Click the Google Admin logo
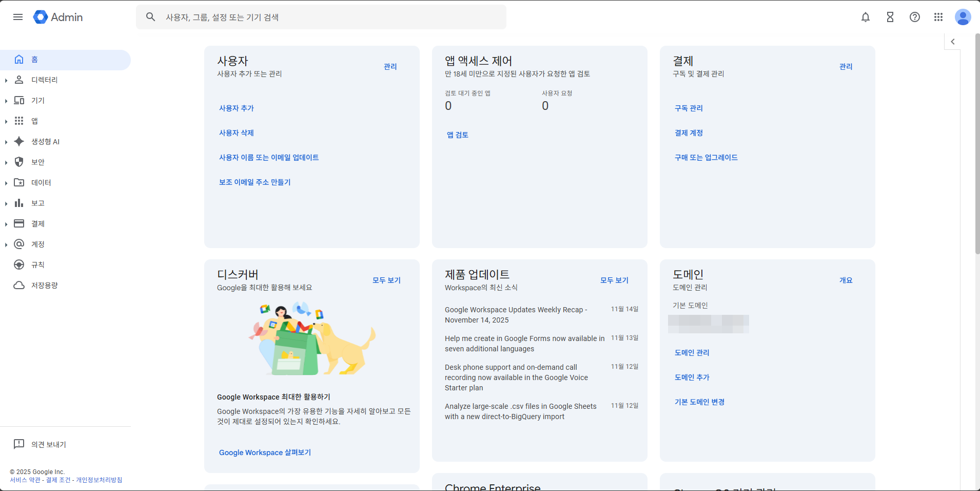This screenshot has width=980, height=491. (x=58, y=17)
